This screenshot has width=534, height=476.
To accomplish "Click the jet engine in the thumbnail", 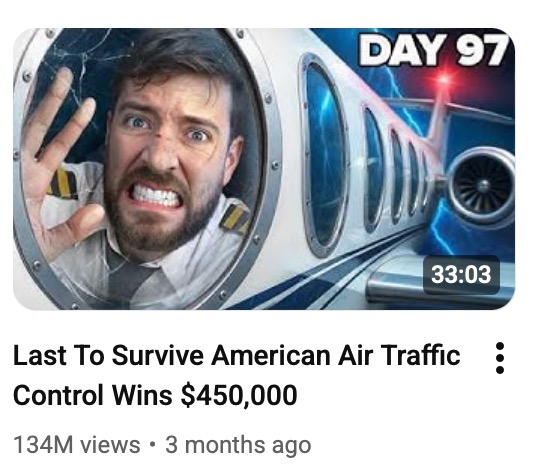I will [481, 186].
